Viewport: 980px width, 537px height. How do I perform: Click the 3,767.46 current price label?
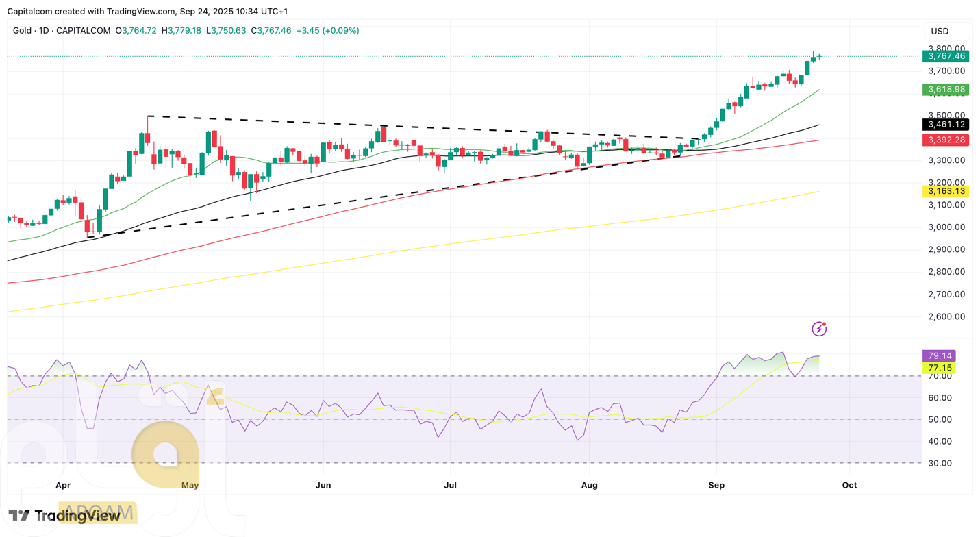tap(946, 56)
